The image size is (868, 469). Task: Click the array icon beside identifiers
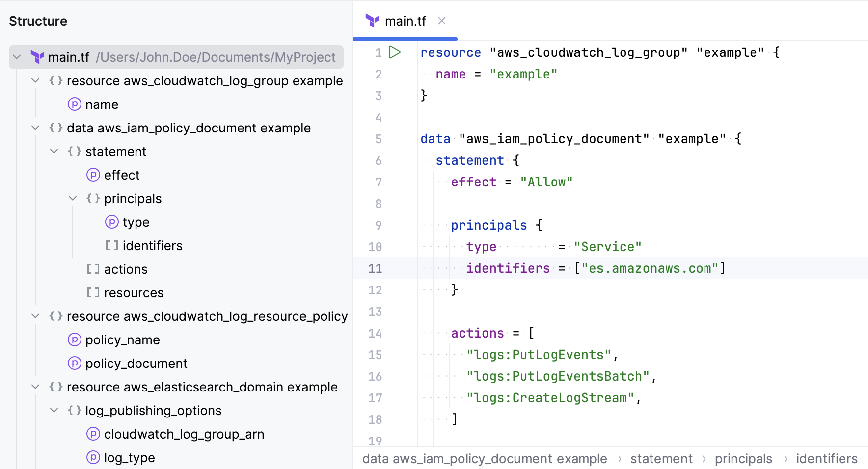(111, 245)
